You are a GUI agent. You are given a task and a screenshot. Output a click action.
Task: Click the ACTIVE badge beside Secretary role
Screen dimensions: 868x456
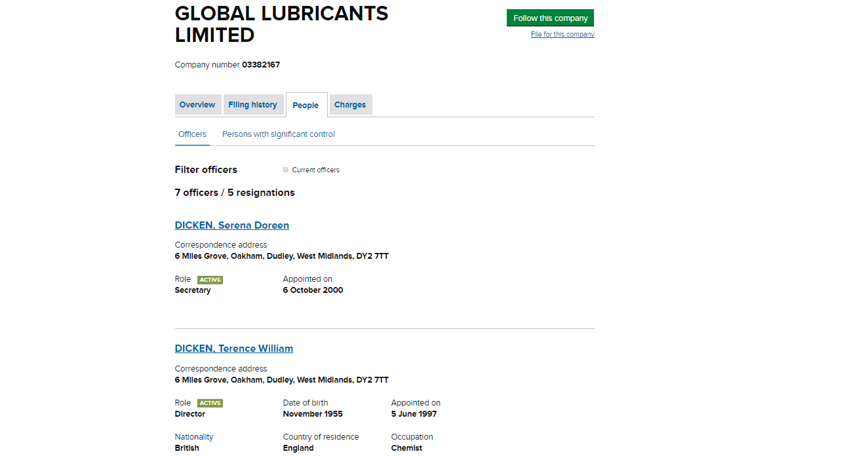(210, 280)
